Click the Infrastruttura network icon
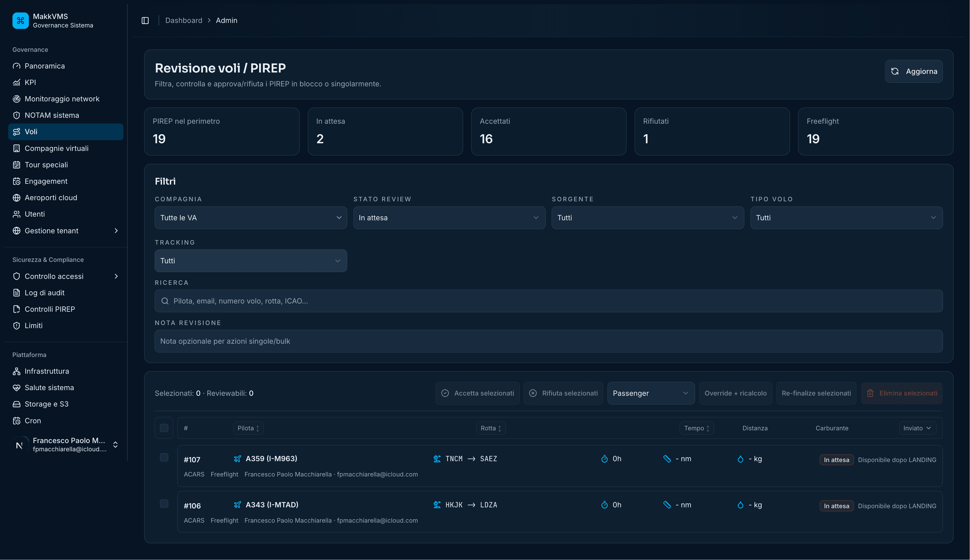 [x=16, y=371]
